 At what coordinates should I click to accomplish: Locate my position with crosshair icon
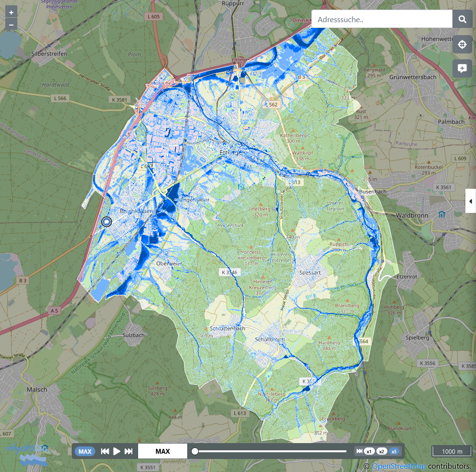pyautogui.click(x=462, y=45)
